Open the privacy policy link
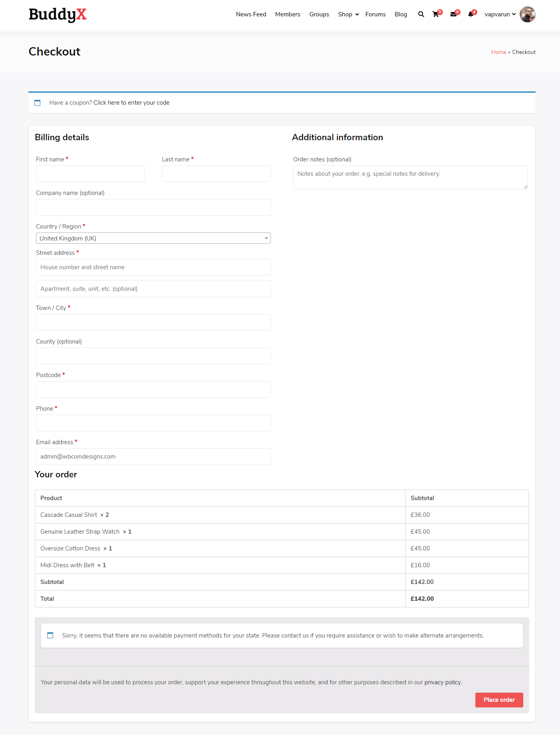The width and height of the screenshot is (560, 735). click(443, 682)
